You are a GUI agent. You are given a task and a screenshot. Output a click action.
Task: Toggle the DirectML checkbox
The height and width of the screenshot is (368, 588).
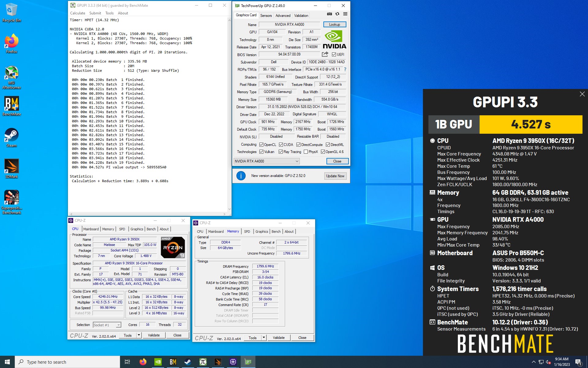(328, 145)
